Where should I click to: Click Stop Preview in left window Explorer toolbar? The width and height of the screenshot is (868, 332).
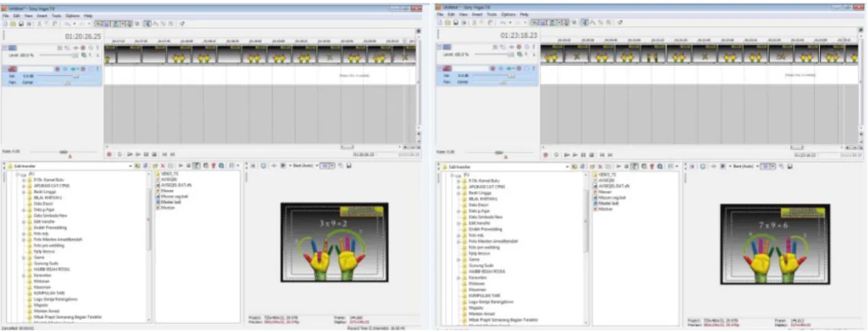(188, 166)
